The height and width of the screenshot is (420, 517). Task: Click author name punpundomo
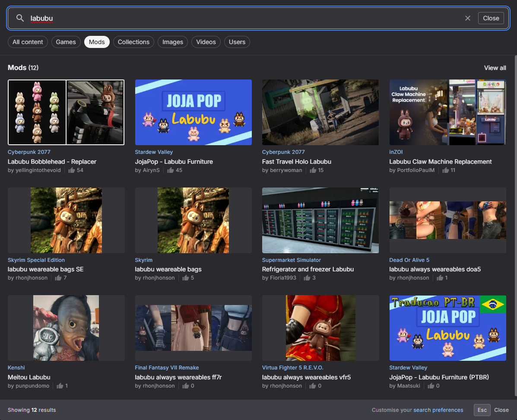point(32,386)
